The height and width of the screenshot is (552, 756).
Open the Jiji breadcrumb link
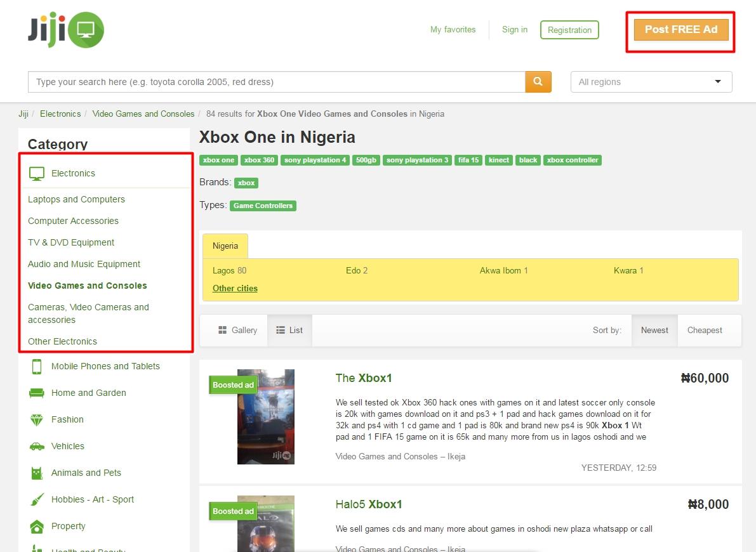23,114
